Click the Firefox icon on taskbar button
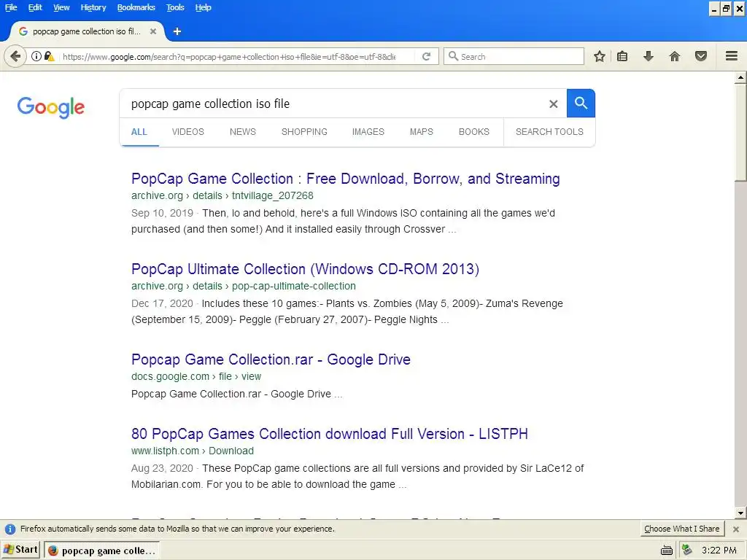747x560 pixels. [53, 551]
